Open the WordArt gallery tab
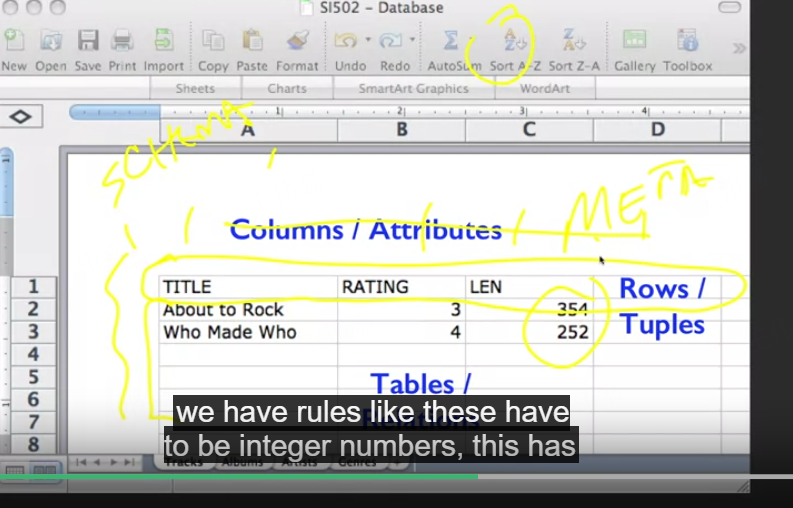This screenshot has width=793, height=508. [x=545, y=89]
